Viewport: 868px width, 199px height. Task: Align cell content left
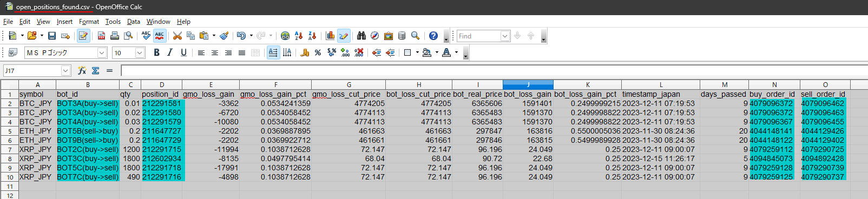201,52
